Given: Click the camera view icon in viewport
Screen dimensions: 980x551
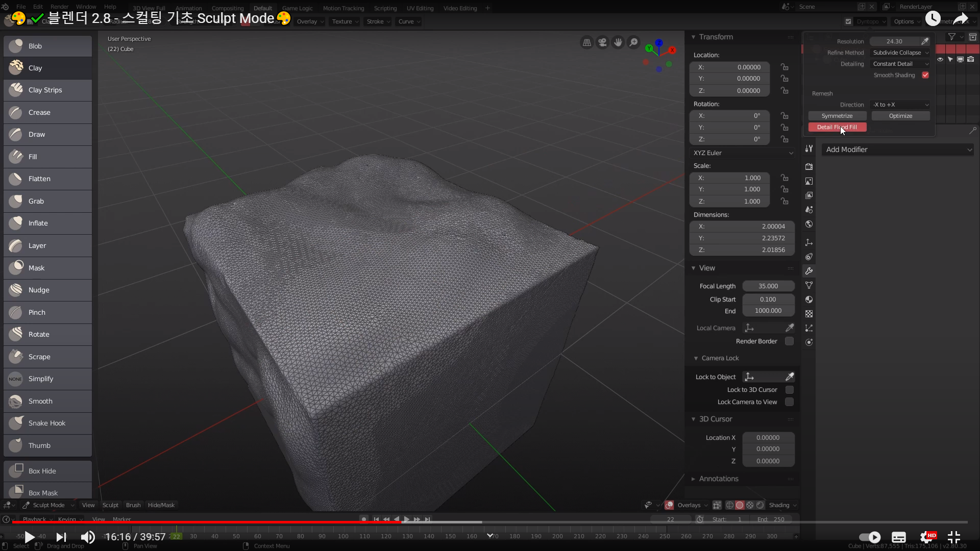Looking at the screenshot, I should tap(602, 43).
